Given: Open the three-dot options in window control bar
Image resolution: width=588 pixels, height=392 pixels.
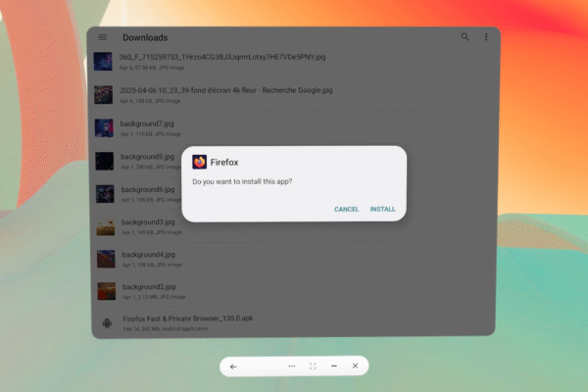Looking at the screenshot, I should tap(291, 367).
